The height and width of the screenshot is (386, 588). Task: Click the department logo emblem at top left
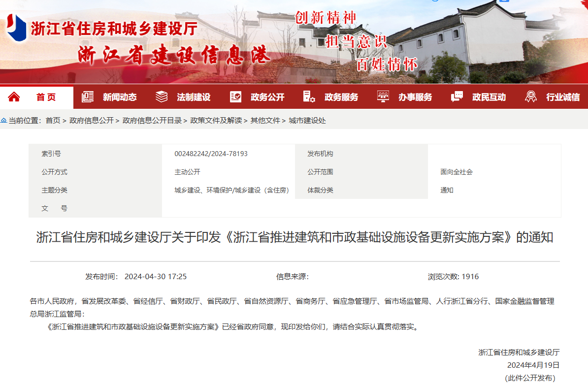click(16, 28)
